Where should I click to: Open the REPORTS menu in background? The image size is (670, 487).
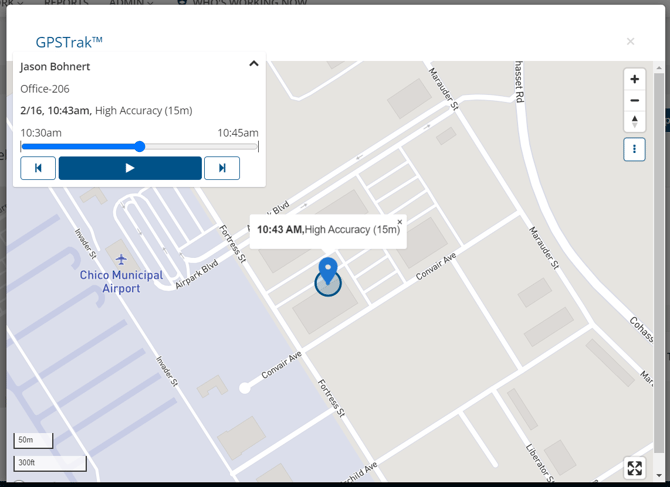pos(66,3)
